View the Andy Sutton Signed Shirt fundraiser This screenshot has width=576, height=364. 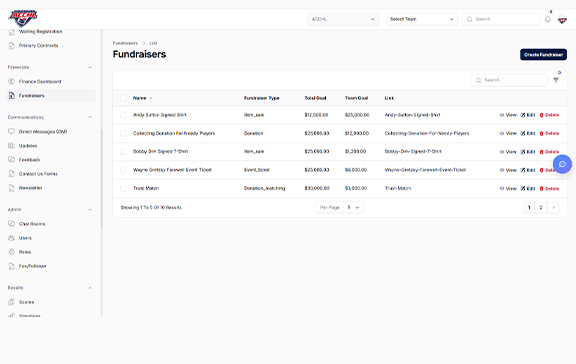tap(508, 115)
